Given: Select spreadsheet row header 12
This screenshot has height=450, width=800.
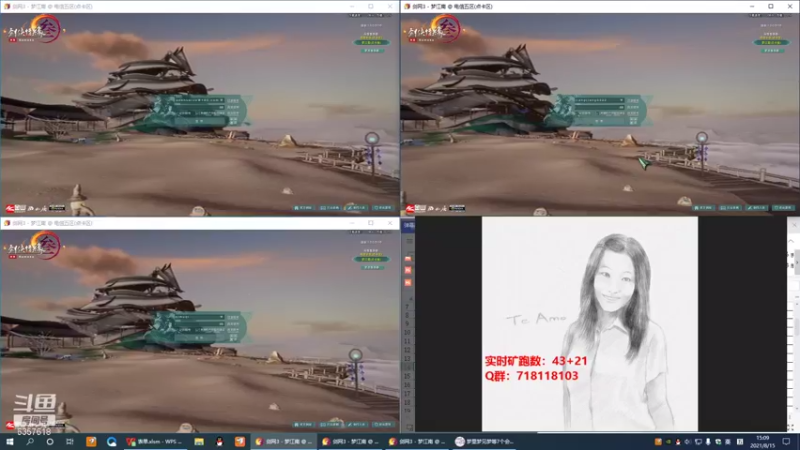Looking at the screenshot, I should (x=407, y=350).
